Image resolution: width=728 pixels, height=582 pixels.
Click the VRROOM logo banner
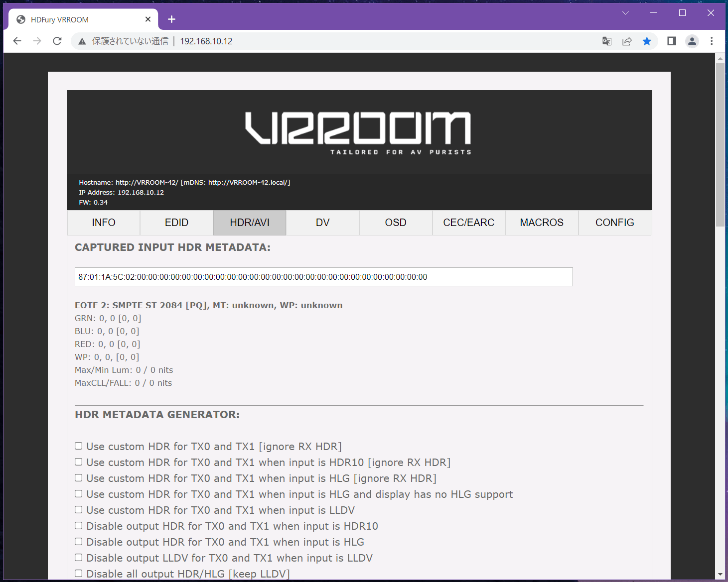358,133
